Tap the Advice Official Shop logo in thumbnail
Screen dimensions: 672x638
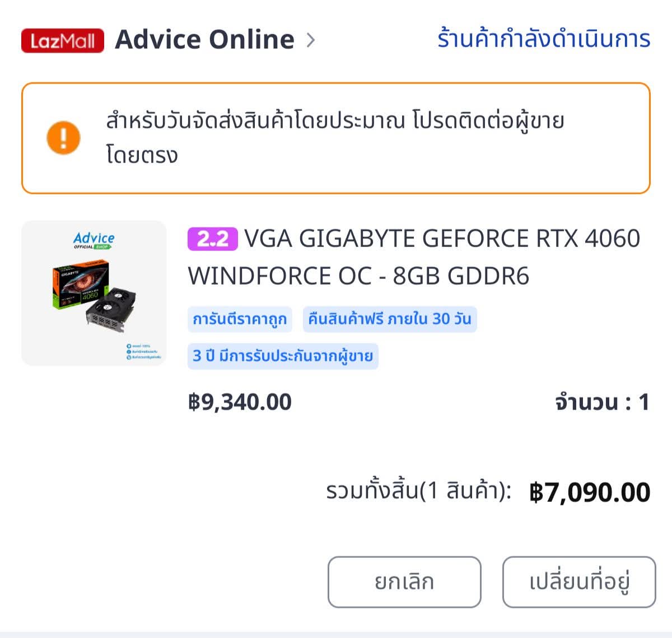(94, 240)
